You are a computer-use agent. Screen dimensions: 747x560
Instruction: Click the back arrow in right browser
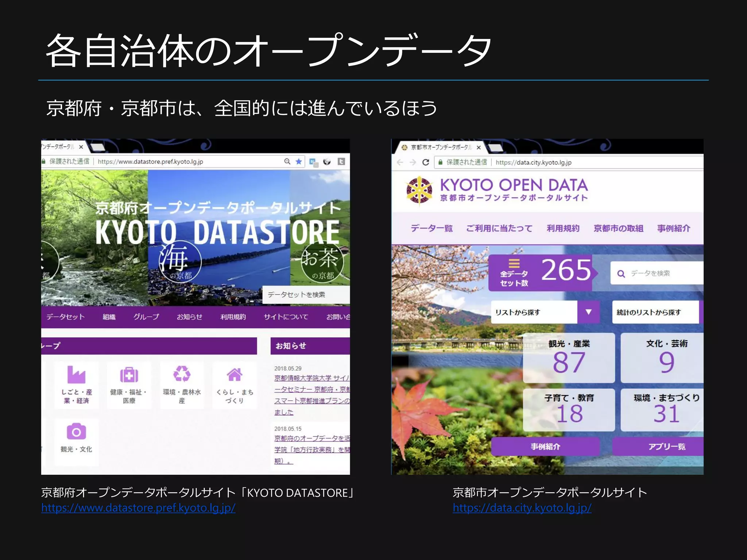tap(400, 162)
